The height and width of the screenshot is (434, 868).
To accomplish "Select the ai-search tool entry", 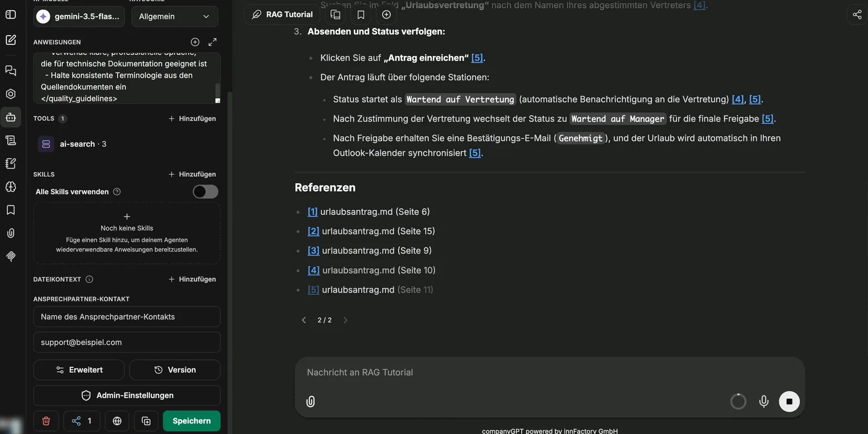I will pyautogui.click(x=127, y=144).
